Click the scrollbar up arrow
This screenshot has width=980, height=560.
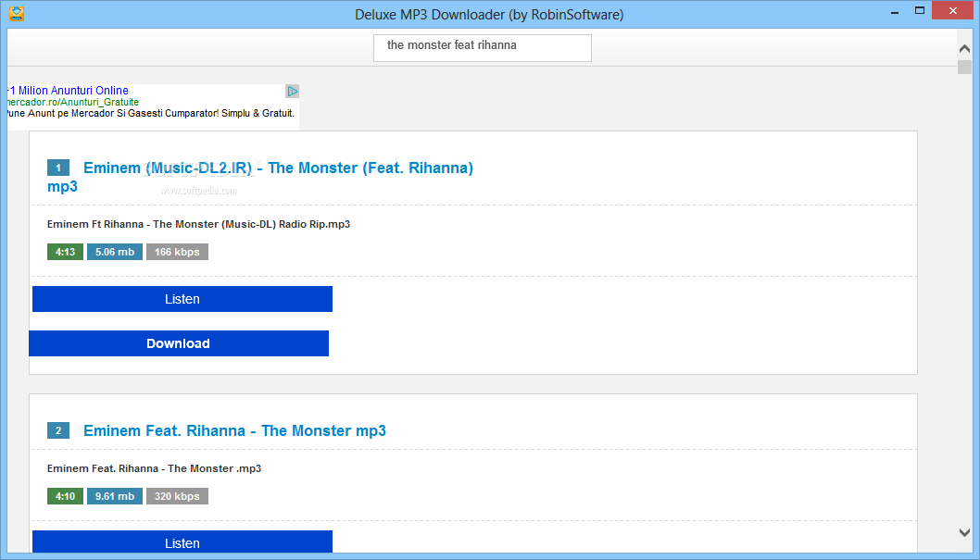(964, 49)
